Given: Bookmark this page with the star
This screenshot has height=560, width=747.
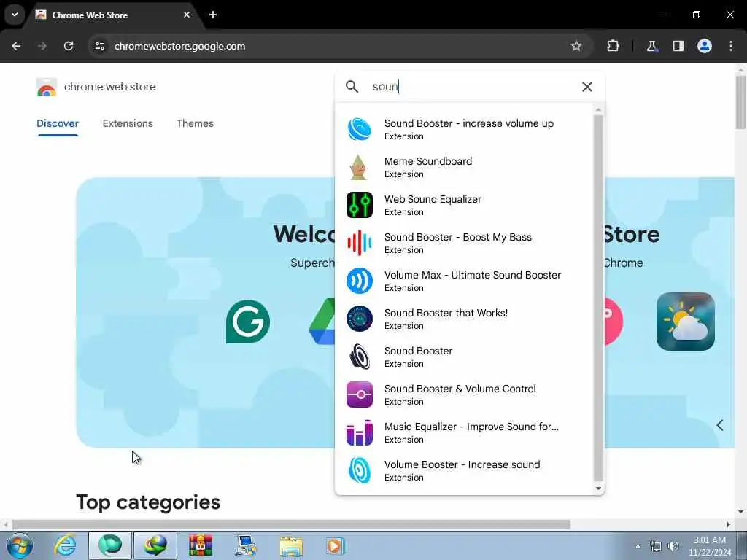Looking at the screenshot, I should (x=576, y=46).
